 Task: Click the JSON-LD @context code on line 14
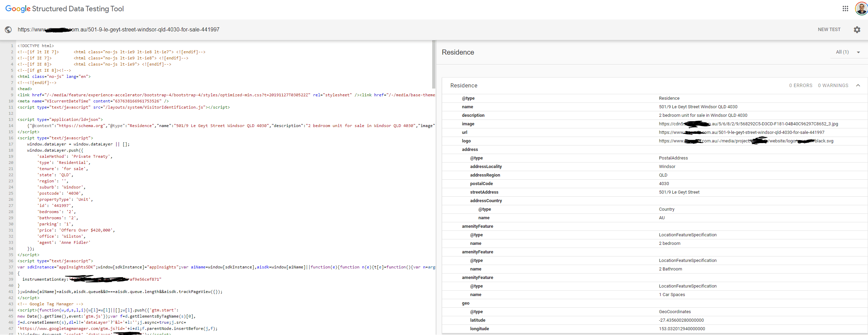(x=231, y=126)
